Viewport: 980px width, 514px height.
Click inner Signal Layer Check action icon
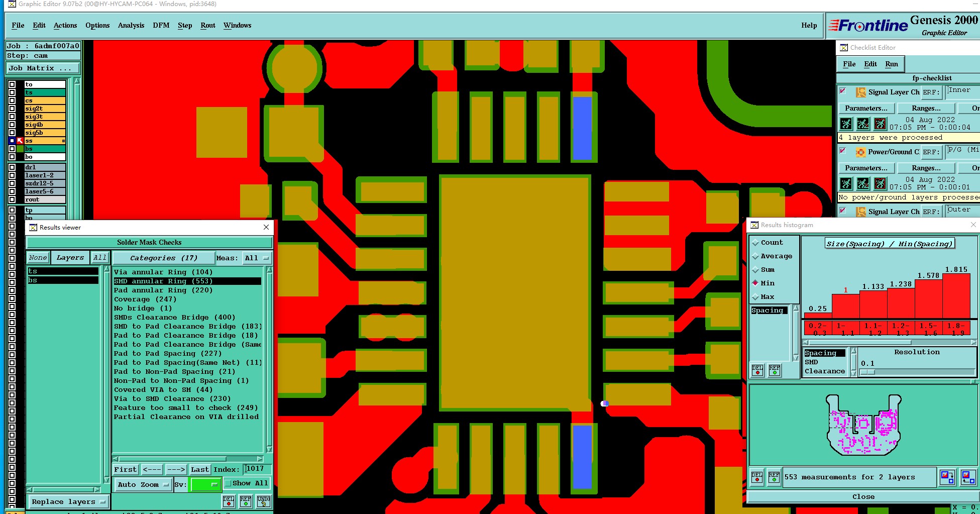click(x=861, y=92)
